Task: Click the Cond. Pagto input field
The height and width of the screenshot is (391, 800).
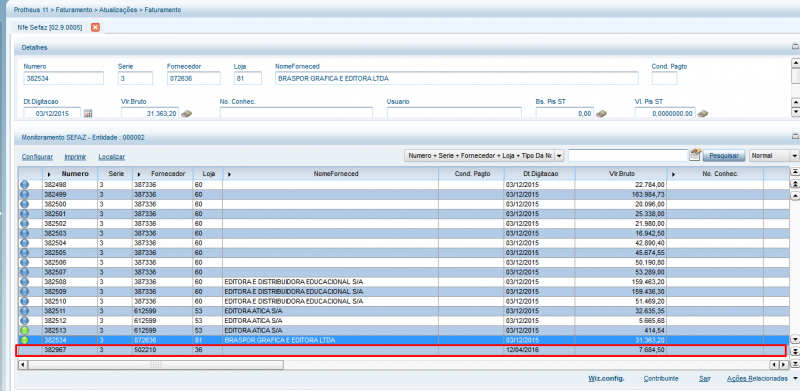Action: pyautogui.click(x=664, y=79)
